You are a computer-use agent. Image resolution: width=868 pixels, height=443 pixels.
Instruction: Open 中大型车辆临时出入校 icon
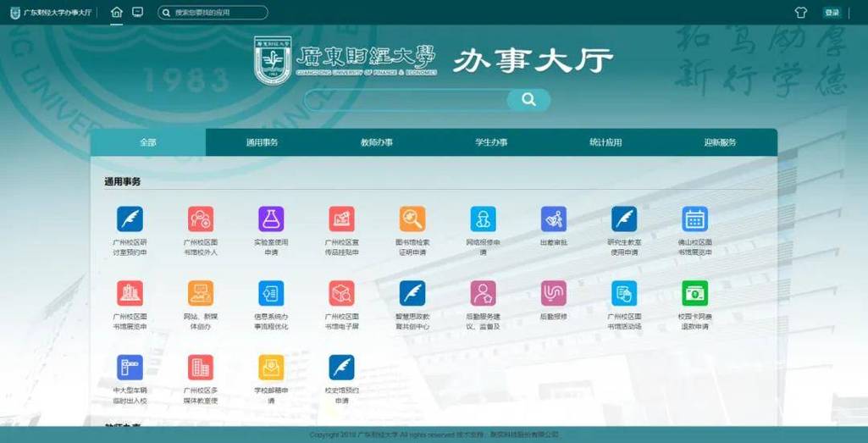pos(130,367)
